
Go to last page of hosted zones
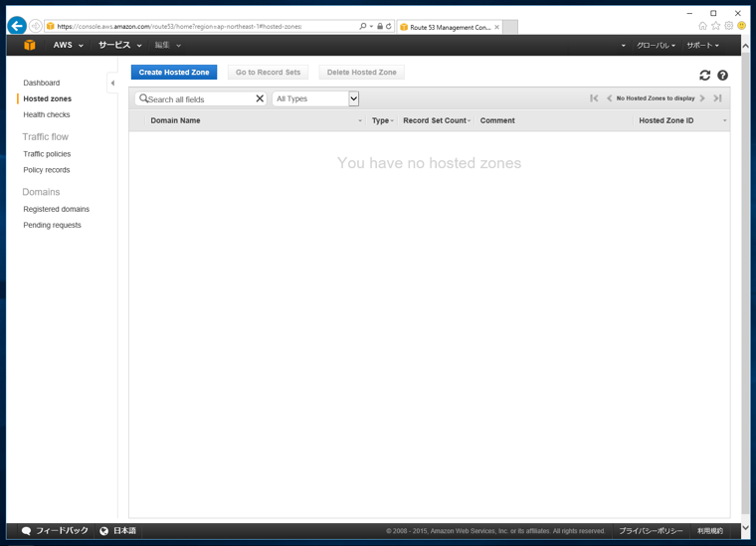click(717, 98)
